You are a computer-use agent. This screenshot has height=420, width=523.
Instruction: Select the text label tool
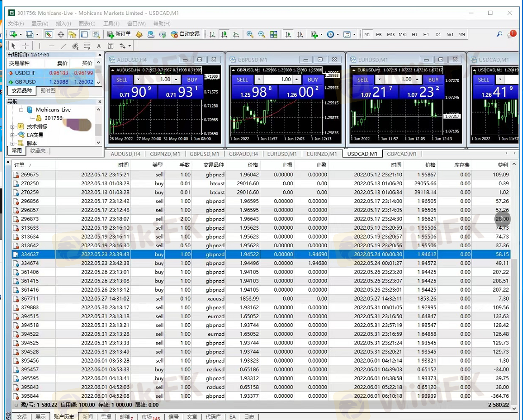pos(111,46)
